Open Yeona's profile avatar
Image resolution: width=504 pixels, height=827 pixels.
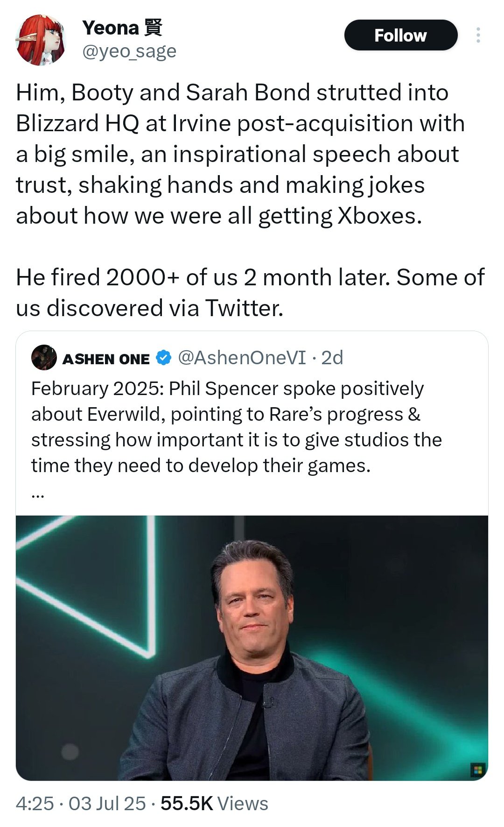[x=41, y=40]
